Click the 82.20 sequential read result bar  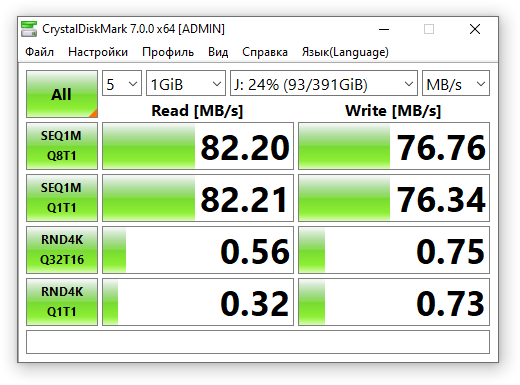tap(198, 146)
